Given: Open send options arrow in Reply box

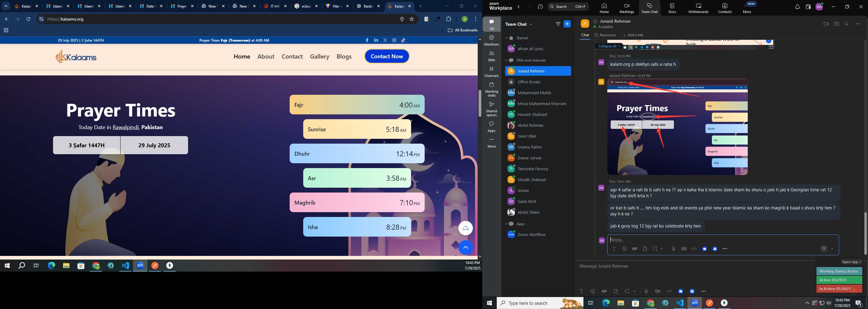Looking at the screenshot, I should click(832, 249).
